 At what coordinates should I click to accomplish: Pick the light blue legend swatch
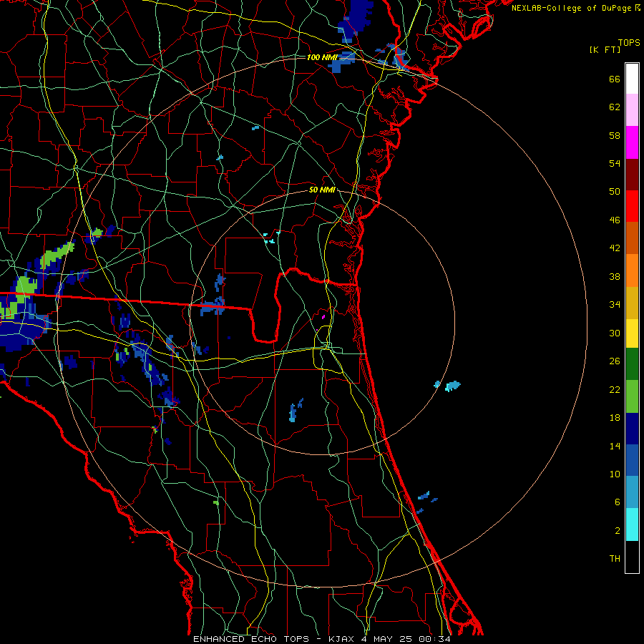[x=632, y=492]
